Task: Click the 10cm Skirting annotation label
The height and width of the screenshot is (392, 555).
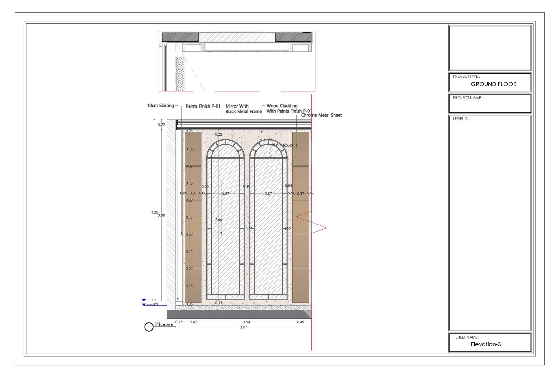Action: (x=160, y=106)
